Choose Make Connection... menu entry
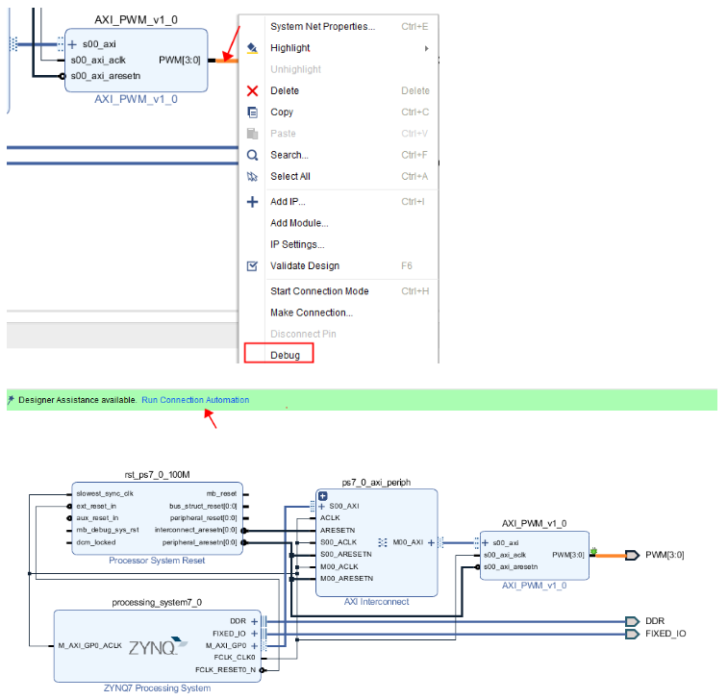The image size is (728, 700). pos(312,313)
